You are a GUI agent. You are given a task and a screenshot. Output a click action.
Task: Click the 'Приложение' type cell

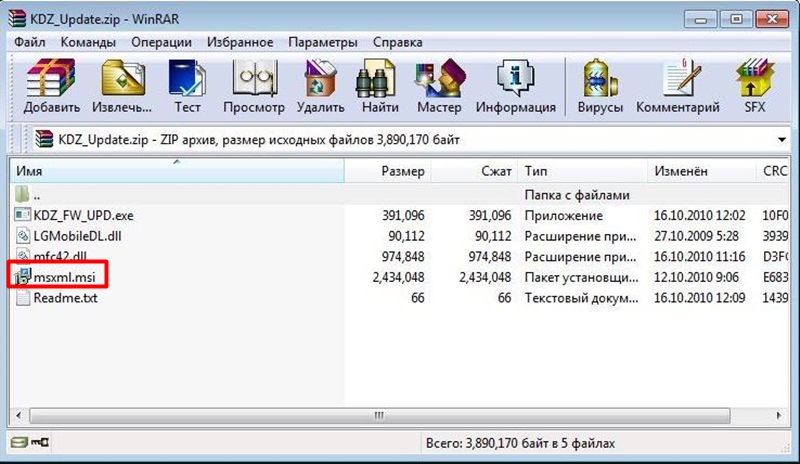564,215
